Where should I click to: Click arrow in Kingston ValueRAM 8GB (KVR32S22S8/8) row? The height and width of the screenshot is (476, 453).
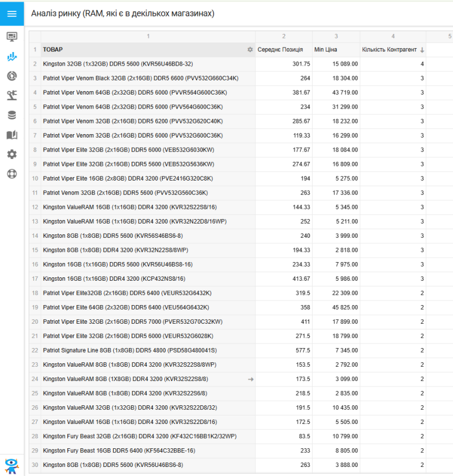point(251,379)
